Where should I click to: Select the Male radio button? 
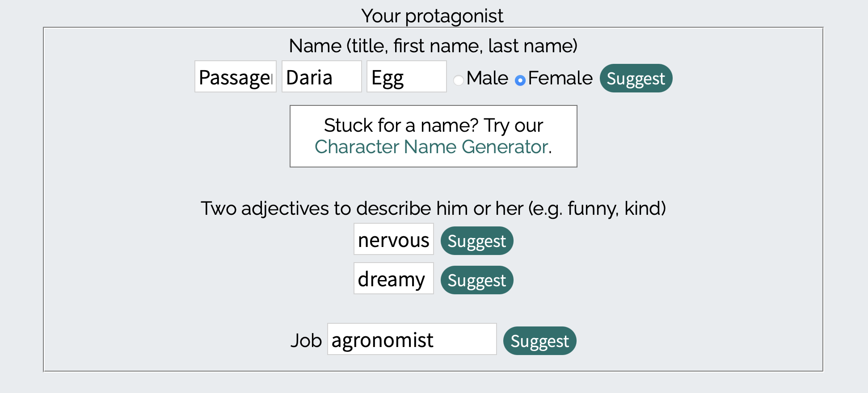(x=458, y=80)
